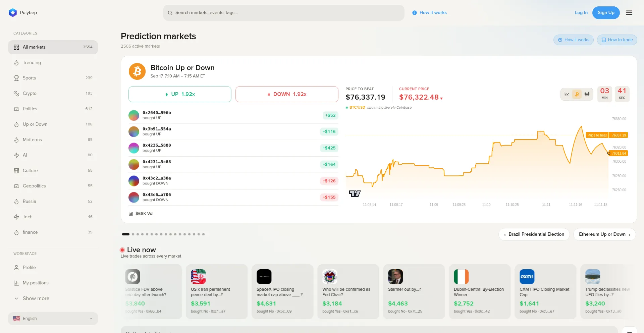Open the Geopolitics category
This screenshot has height=333, width=644.
(x=53, y=186)
